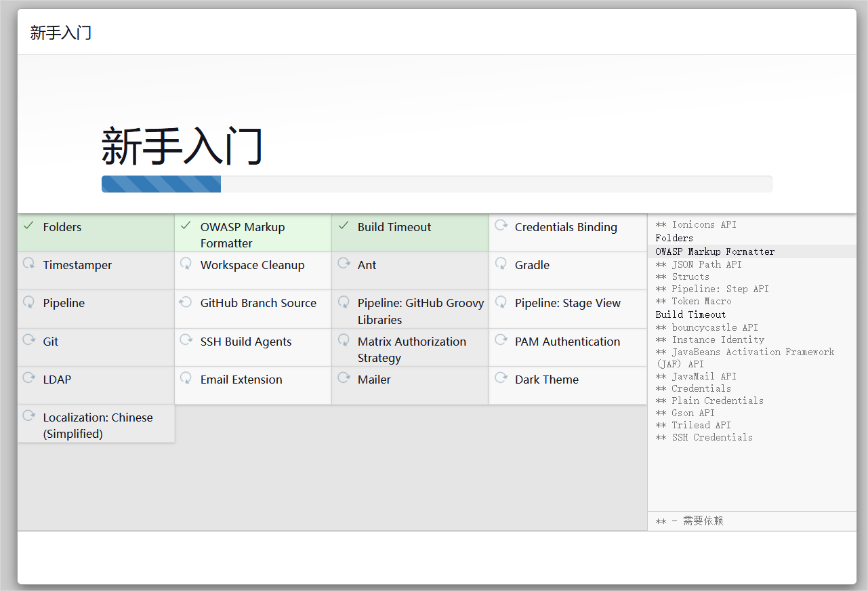Click the pending spinner icon beside Git
Image resolution: width=868 pixels, height=591 pixels.
pos(29,340)
